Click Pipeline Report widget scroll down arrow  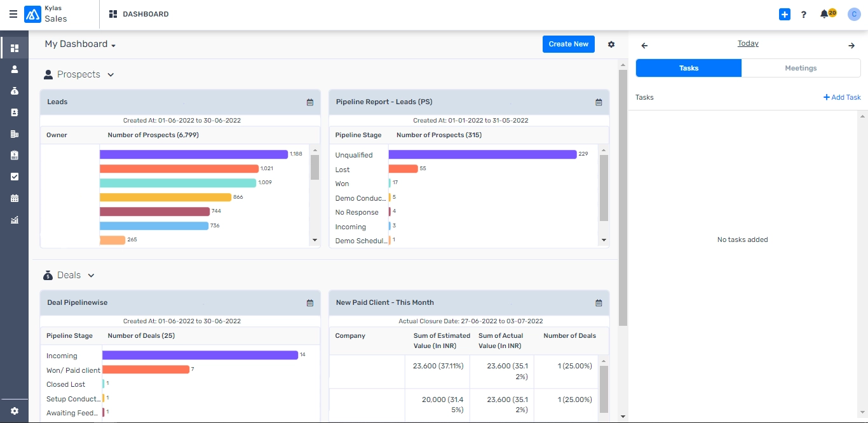pyautogui.click(x=604, y=240)
